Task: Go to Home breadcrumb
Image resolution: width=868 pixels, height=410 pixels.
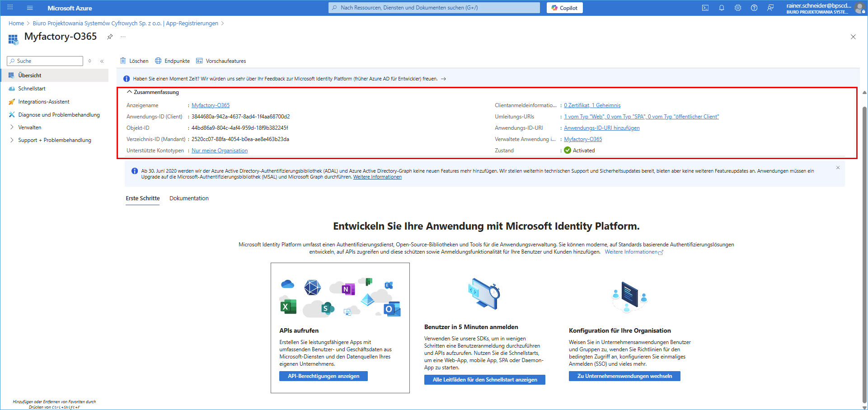Action: (16, 24)
